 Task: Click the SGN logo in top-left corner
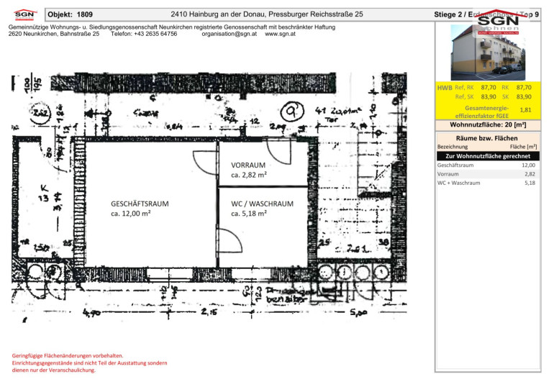coord(24,13)
